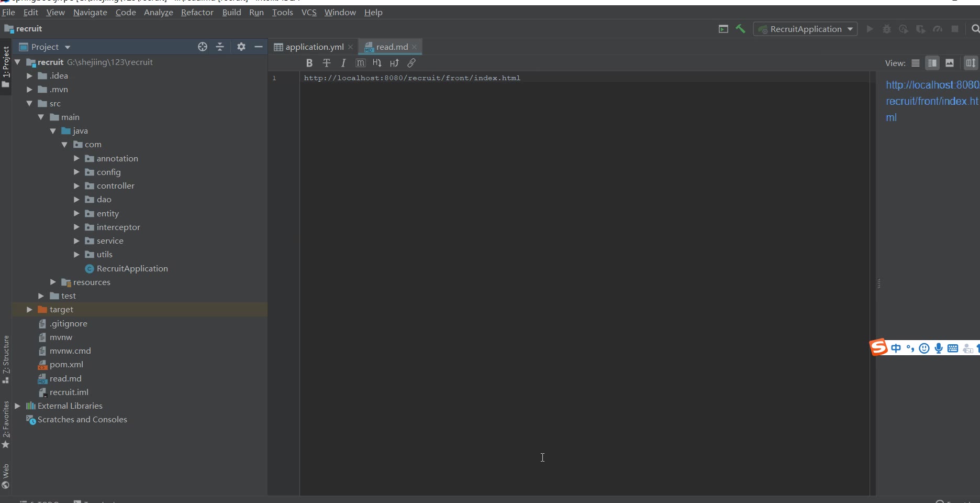The image size is (980, 503).
Task: Open the Web side tool button
Action: (6, 476)
